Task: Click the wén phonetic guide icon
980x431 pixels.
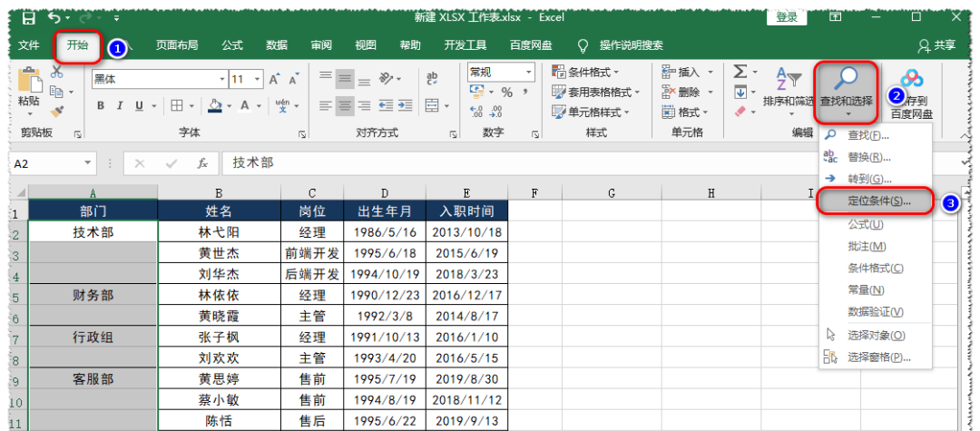Action: point(282,105)
